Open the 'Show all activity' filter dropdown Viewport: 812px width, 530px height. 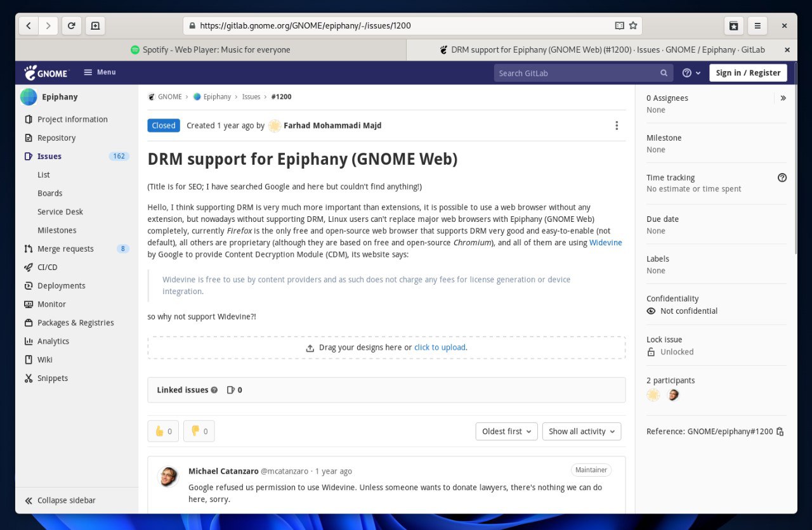click(x=582, y=431)
